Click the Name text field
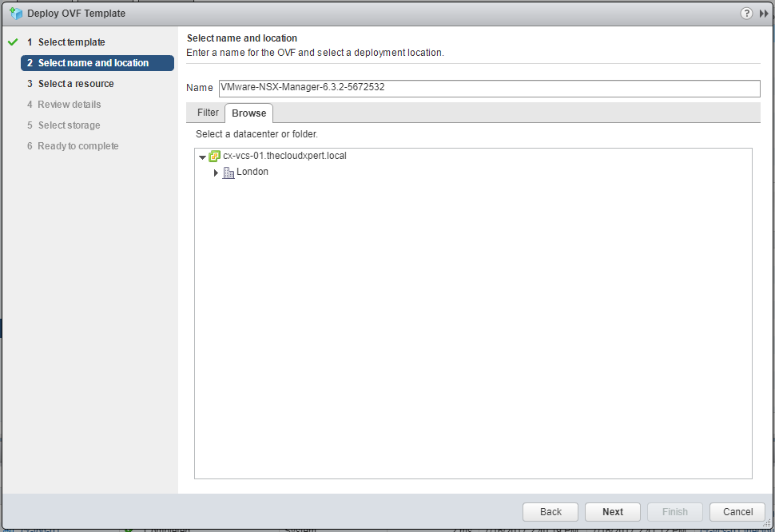 click(489, 88)
